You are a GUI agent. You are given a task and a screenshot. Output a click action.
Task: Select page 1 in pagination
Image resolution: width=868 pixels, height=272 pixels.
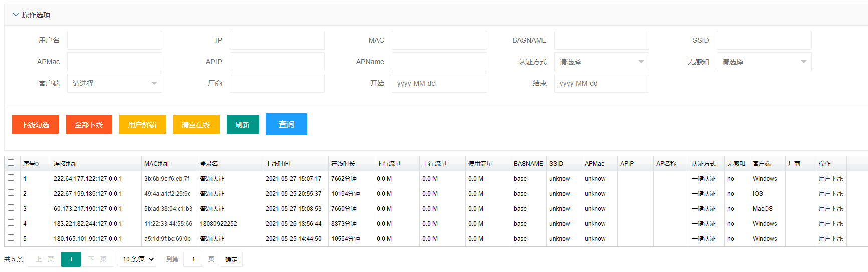[x=71, y=259]
